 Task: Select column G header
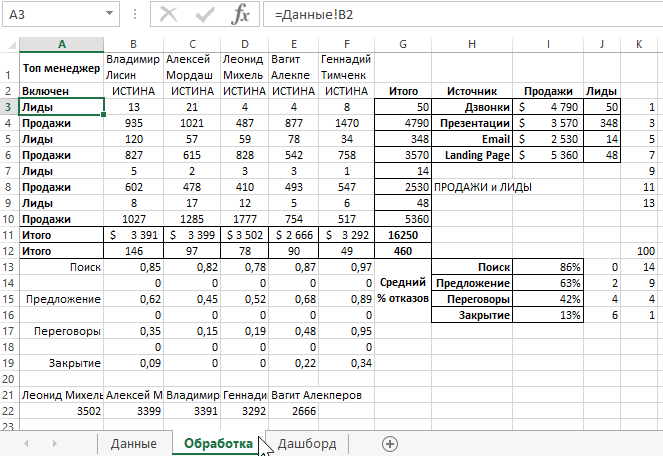coord(402,44)
